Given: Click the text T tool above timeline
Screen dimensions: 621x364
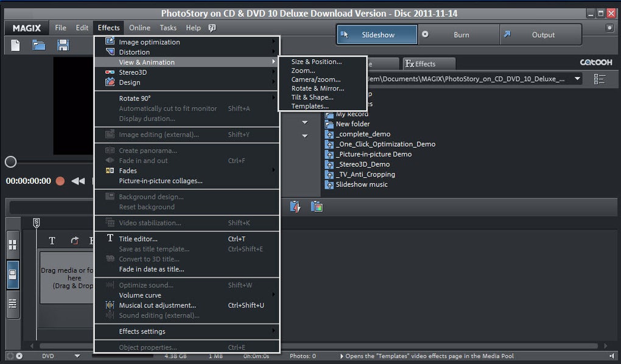Looking at the screenshot, I should point(52,240).
